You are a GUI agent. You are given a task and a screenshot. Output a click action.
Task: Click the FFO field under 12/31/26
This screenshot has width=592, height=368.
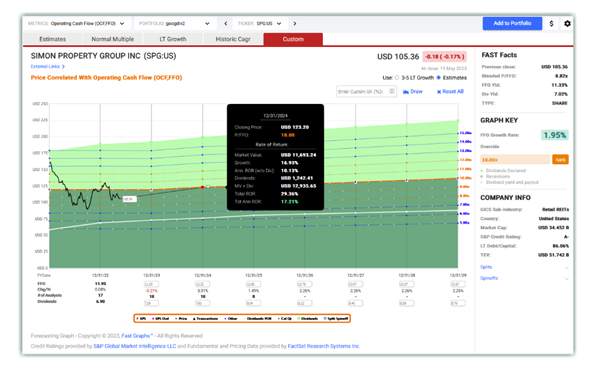pos(305,284)
